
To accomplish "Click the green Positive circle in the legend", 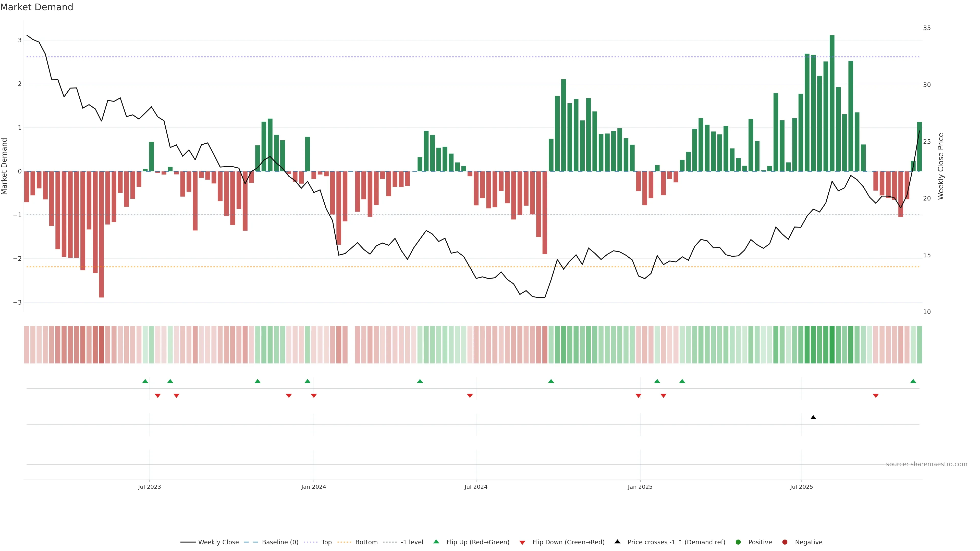I will click(x=738, y=542).
